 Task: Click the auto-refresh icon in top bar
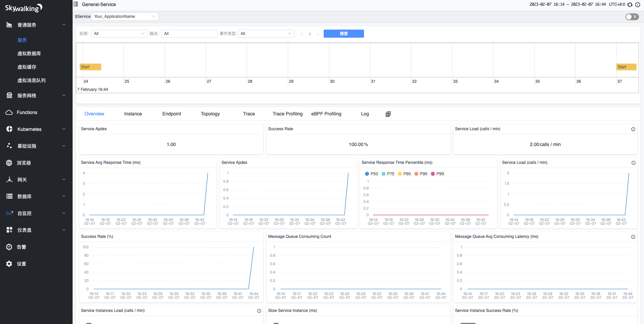[x=630, y=5]
